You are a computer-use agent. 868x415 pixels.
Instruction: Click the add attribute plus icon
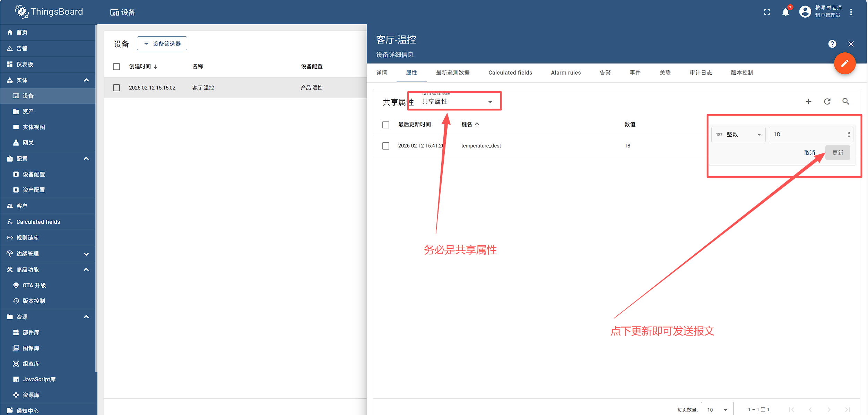click(808, 101)
